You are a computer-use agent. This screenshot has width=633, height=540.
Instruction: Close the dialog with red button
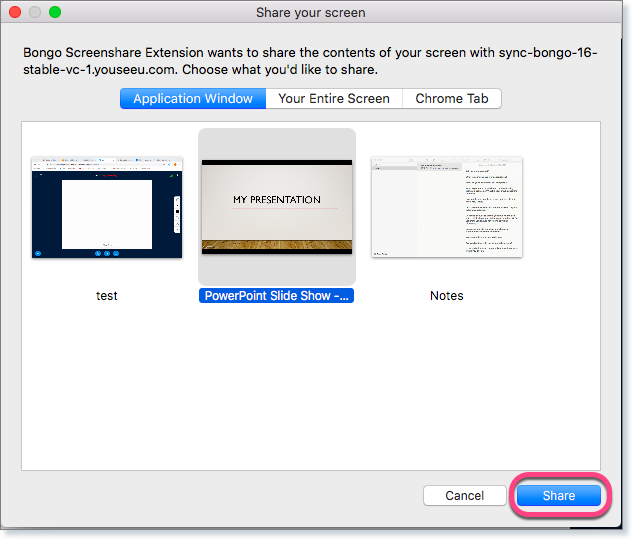point(15,12)
